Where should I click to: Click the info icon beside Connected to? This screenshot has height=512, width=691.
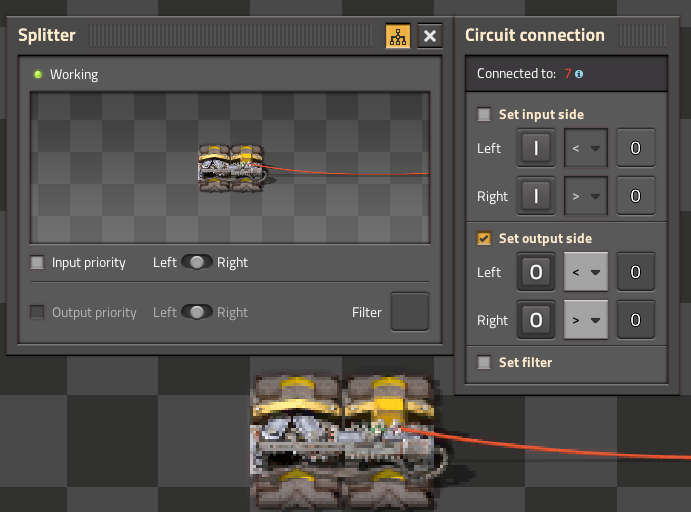coord(579,74)
